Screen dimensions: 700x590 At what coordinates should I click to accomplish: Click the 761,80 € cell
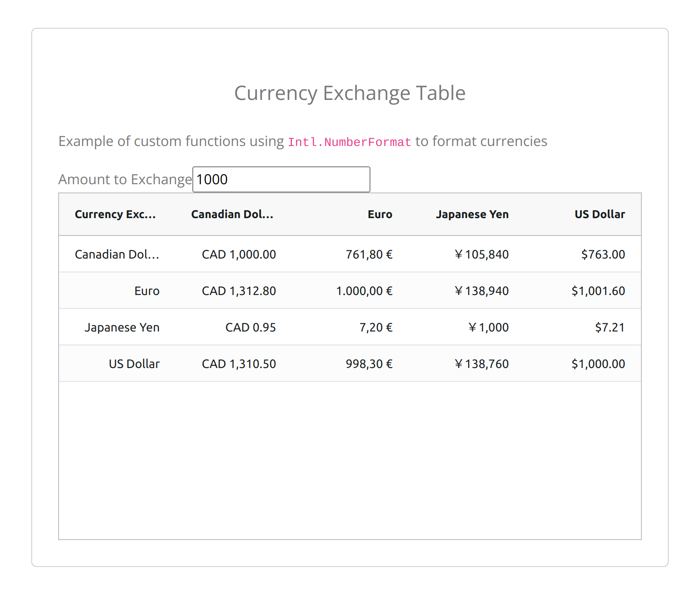click(x=369, y=254)
